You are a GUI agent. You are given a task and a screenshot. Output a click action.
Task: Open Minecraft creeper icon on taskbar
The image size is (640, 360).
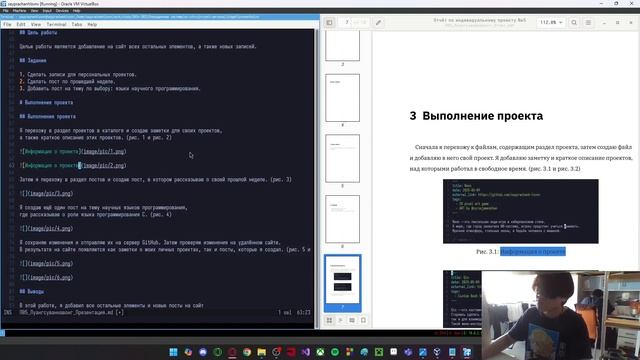point(379,352)
